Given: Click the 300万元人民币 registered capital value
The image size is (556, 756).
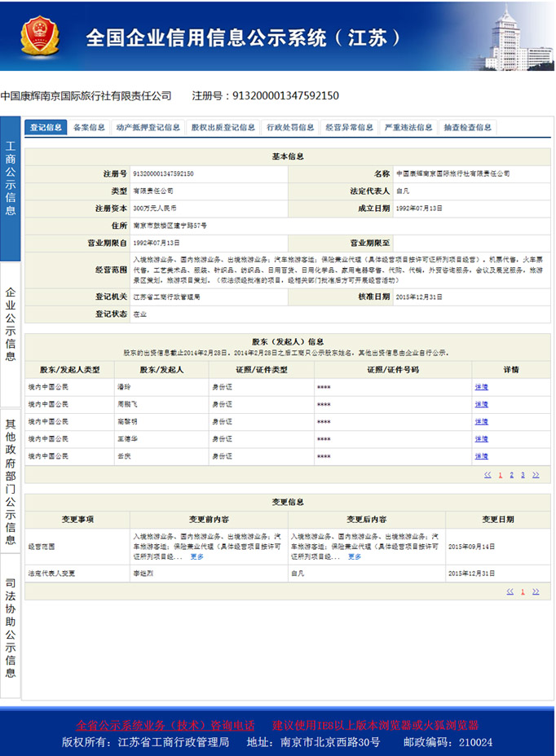Looking at the screenshot, I should (154, 209).
